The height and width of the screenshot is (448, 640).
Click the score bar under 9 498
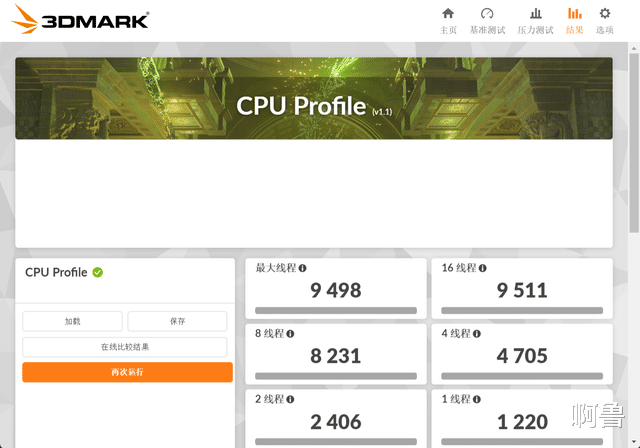(336, 310)
